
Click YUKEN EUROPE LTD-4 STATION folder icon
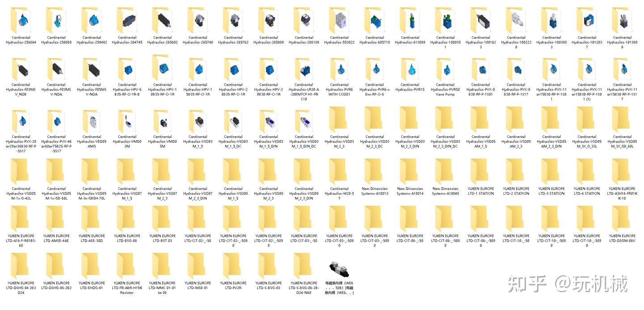click(x=587, y=172)
